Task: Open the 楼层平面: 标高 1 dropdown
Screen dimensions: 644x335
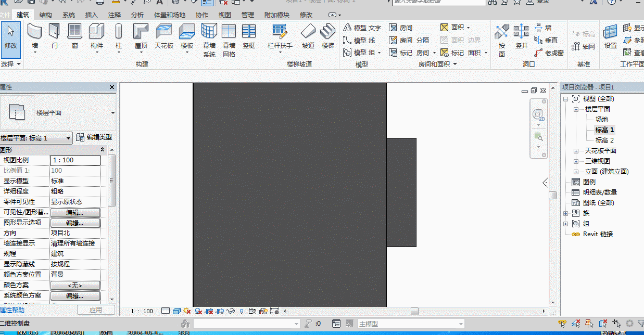Action: [36, 138]
